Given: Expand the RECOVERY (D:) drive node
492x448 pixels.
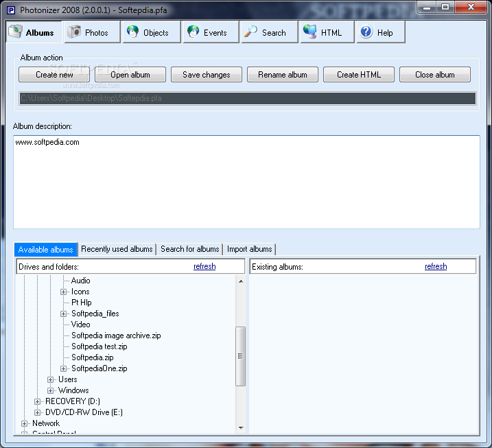Looking at the screenshot, I should click(37, 402).
